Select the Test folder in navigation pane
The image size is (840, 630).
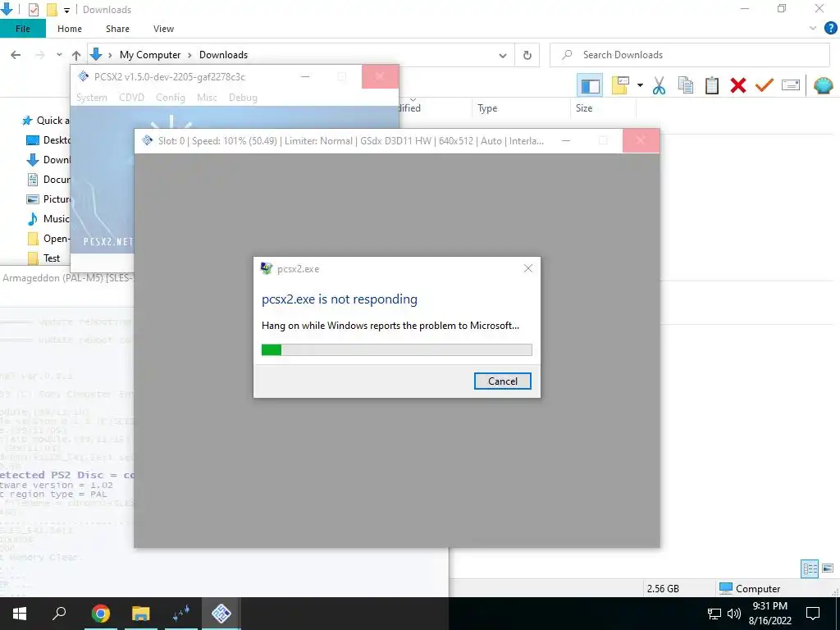coord(44,258)
